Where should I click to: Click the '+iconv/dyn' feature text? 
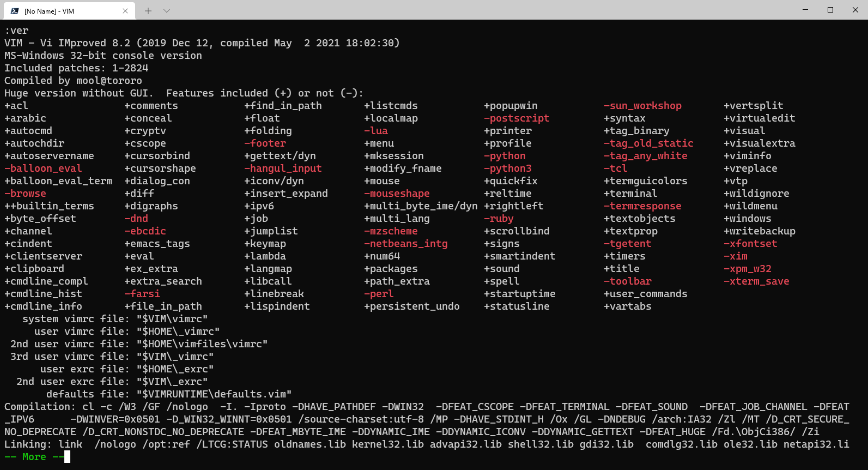274,181
